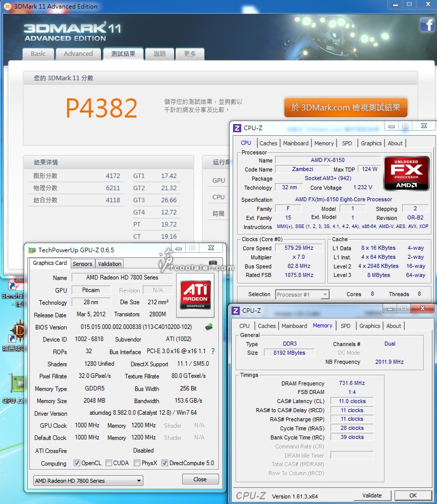Select the 更多 tab in 3DMark
Image resolution: width=437 pixels, height=504 pixels.
point(190,54)
